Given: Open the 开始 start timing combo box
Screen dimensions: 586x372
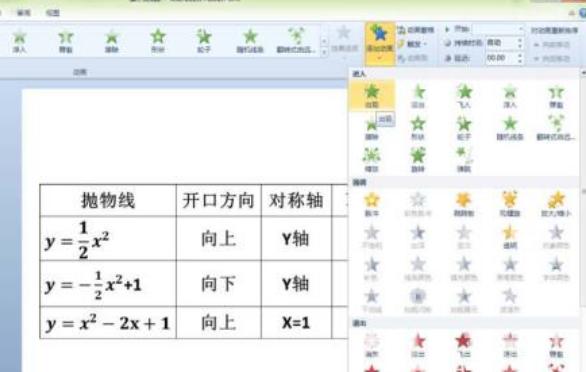Looking at the screenshot, I should click(x=499, y=29).
